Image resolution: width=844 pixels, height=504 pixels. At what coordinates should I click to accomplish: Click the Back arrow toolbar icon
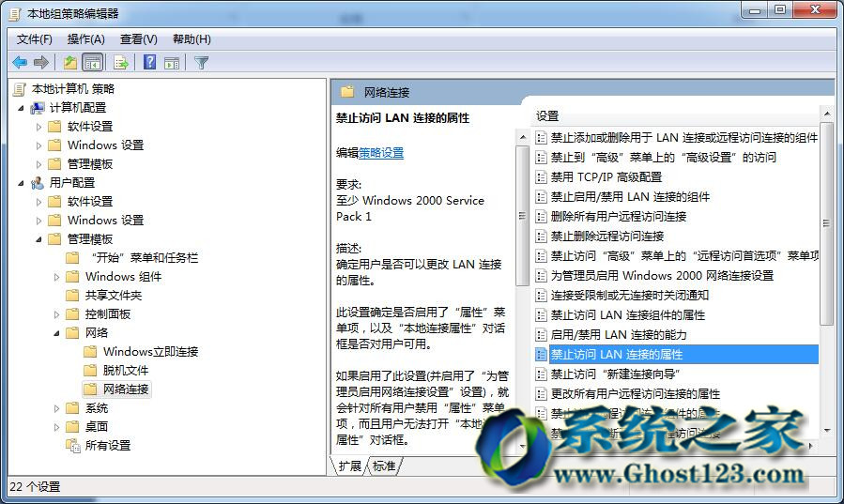tap(20, 63)
